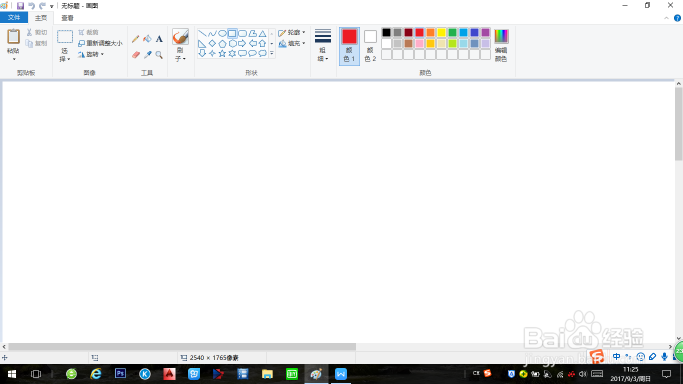Click the horizontal scrollbar thumb

tap(182, 347)
